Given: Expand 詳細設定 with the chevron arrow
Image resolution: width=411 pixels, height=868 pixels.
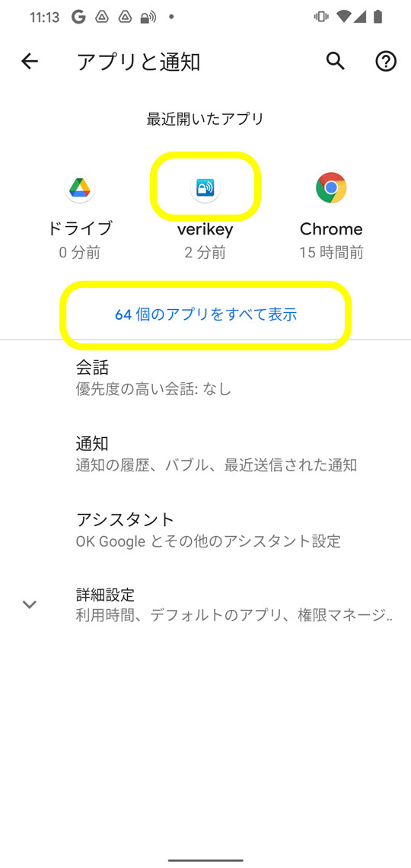Looking at the screenshot, I should point(30,604).
